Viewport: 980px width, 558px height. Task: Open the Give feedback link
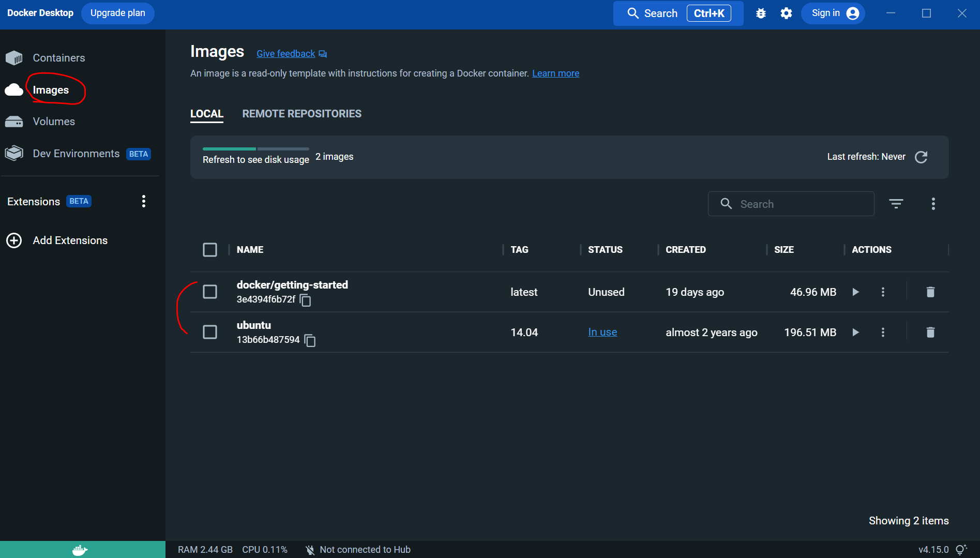click(x=286, y=54)
